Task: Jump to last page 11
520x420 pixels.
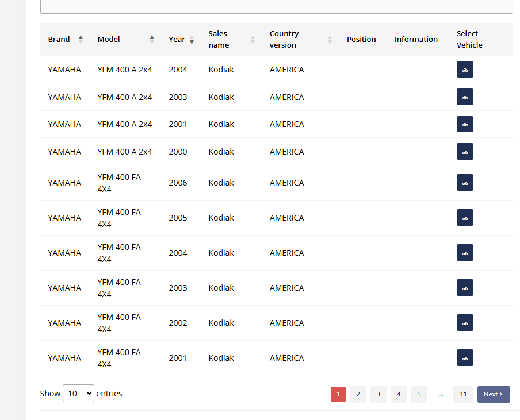Action: tap(463, 394)
